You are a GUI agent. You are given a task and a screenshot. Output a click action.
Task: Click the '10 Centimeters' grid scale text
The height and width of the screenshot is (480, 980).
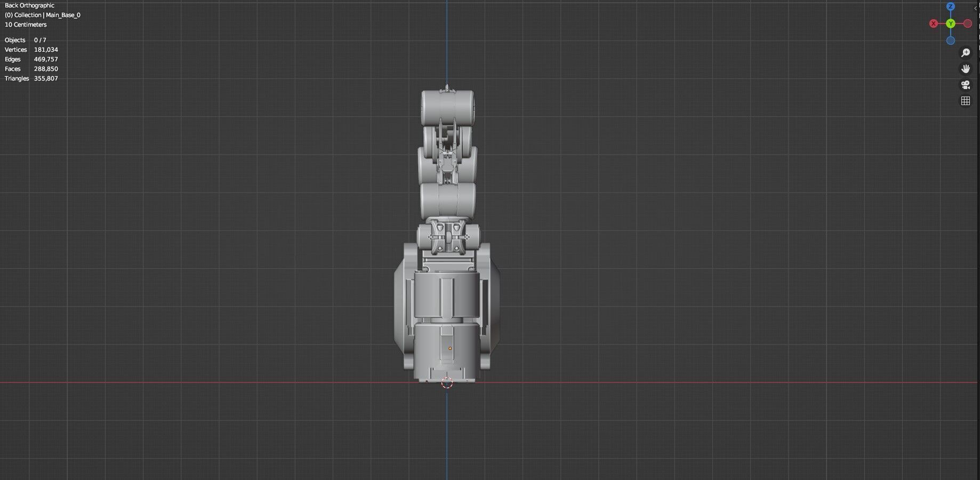pyautogui.click(x=26, y=25)
